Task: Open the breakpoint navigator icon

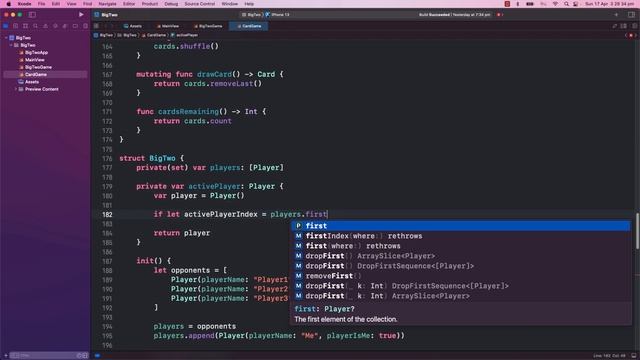Action: coord(75,26)
